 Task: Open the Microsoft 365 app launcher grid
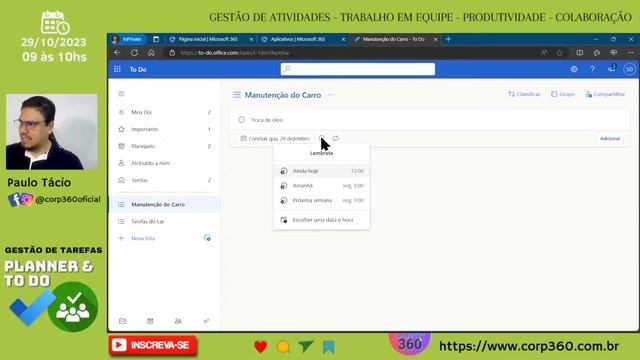(118, 69)
